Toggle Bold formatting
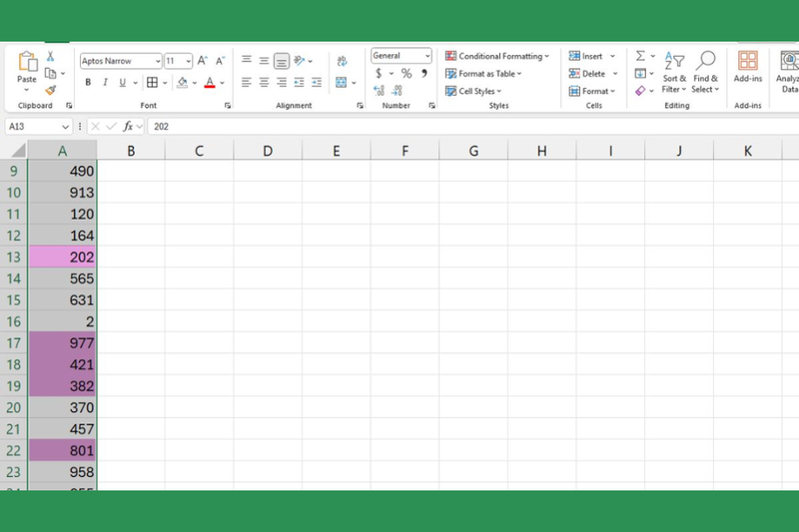Viewport: 799px width, 532px height. pyautogui.click(x=88, y=83)
